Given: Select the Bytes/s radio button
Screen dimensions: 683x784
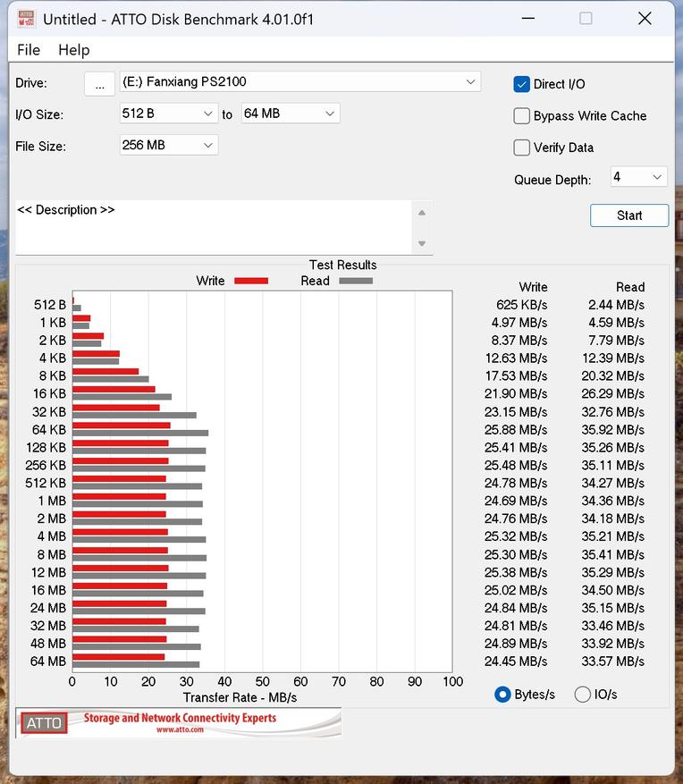Looking at the screenshot, I should click(502, 695).
